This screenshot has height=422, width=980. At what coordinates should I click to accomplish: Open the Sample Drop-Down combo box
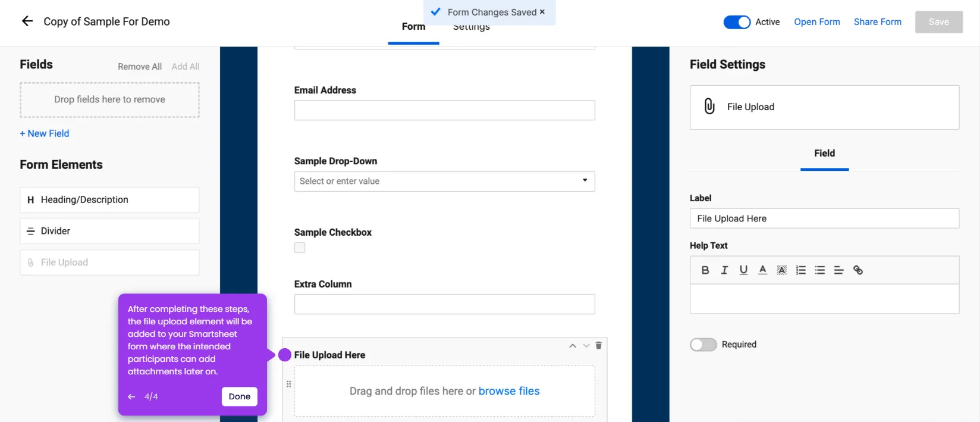point(444,182)
